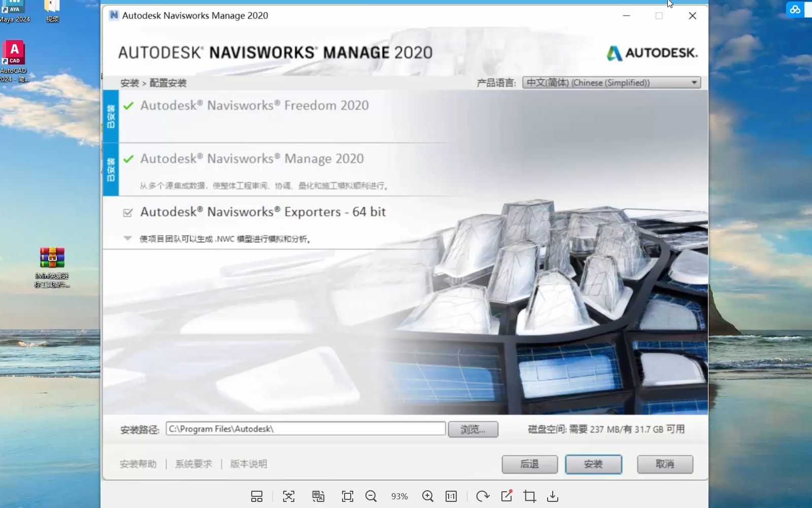This screenshot has height=508, width=812.
Task: Open the crop tool icon
Action: 529,496
